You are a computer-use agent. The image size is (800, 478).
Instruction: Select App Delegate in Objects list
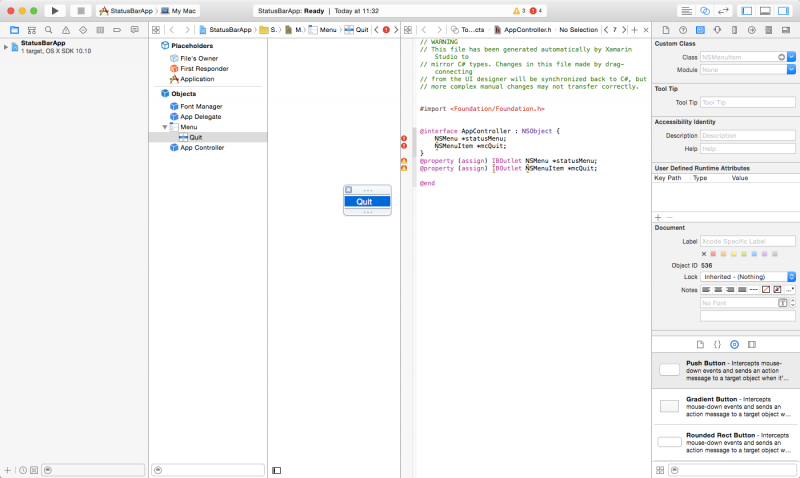tap(200, 116)
